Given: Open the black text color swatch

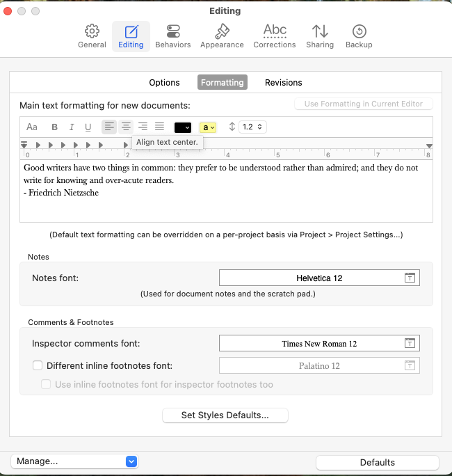Looking at the screenshot, I should pyautogui.click(x=183, y=127).
